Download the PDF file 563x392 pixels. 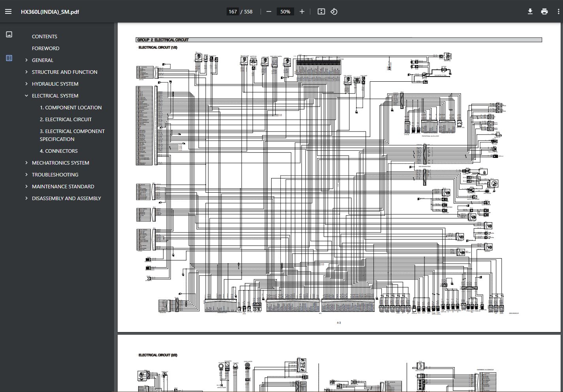click(530, 11)
